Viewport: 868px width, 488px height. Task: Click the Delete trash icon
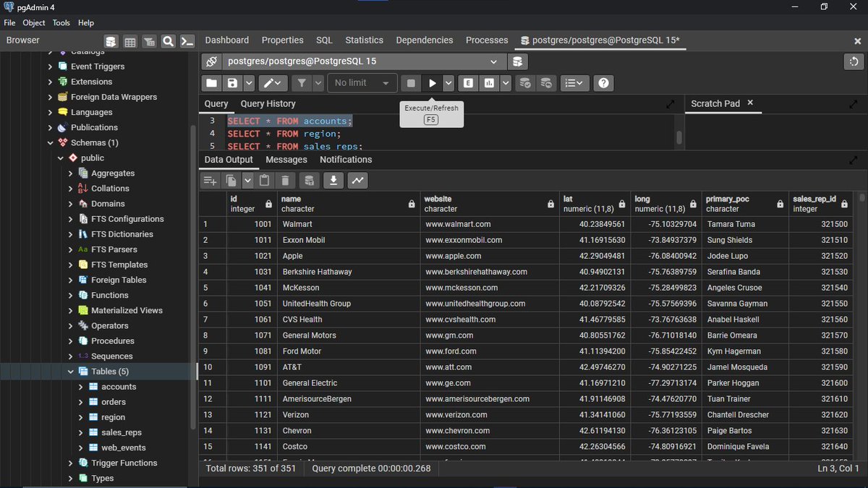(x=286, y=181)
